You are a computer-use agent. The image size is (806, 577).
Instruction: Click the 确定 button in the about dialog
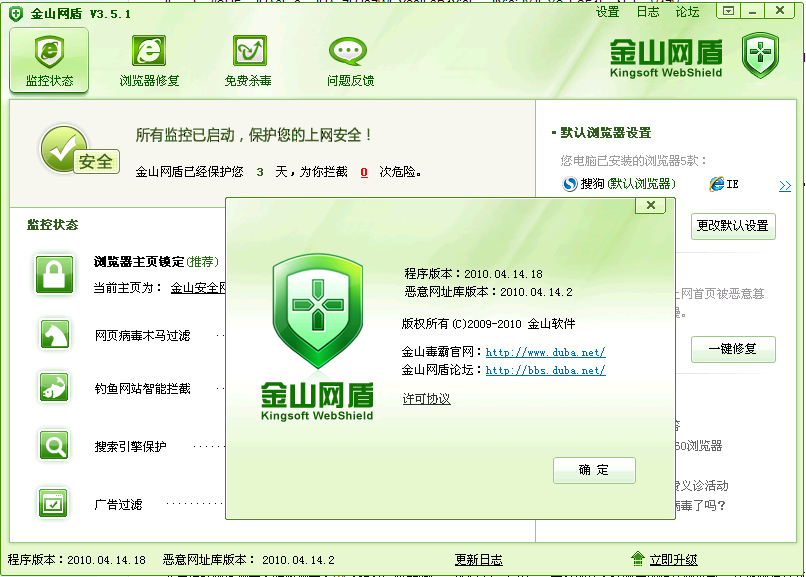point(594,470)
